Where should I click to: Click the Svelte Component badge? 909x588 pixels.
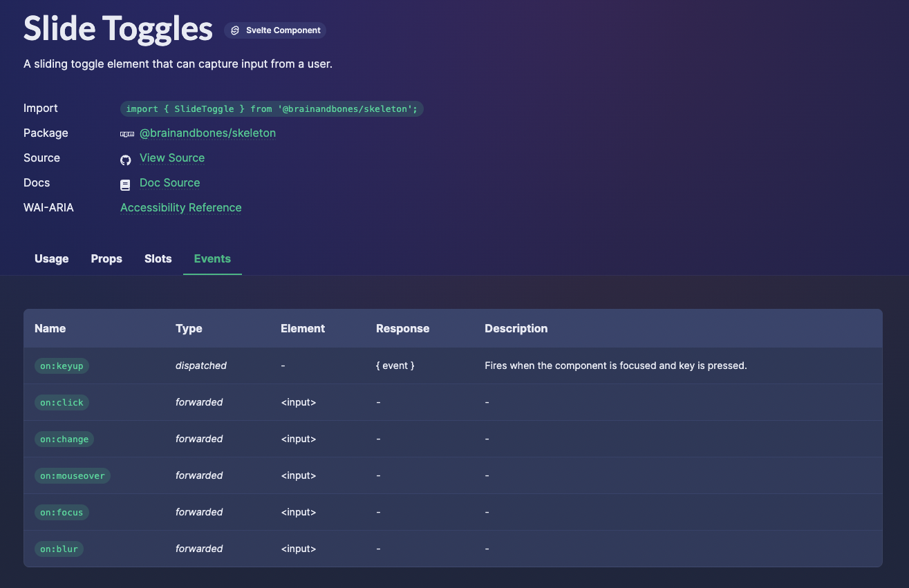pyautogui.click(x=274, y=30)
